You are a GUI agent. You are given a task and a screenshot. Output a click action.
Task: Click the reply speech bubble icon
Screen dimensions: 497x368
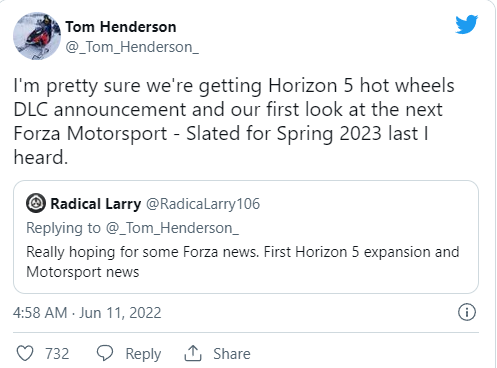point(105,353)
